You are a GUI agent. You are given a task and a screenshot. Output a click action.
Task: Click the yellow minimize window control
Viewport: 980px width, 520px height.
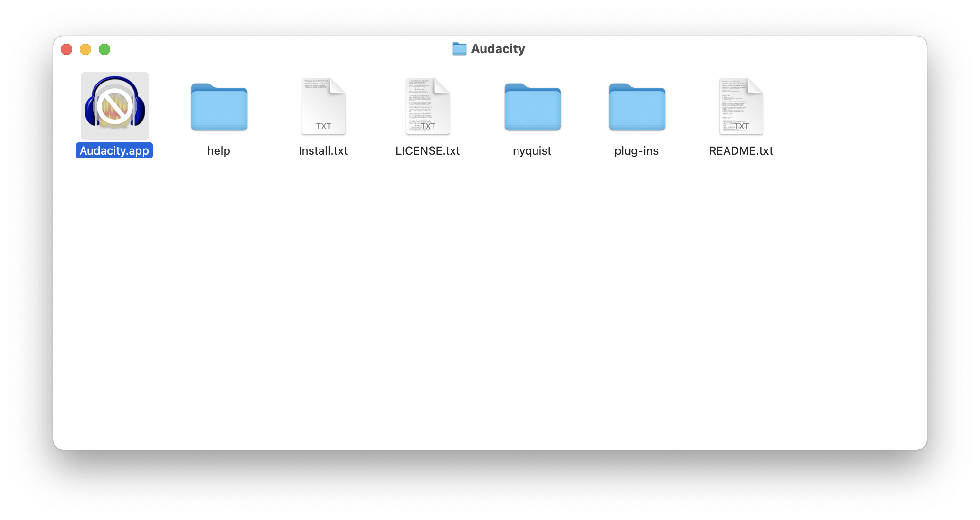(x=86, y=49)
